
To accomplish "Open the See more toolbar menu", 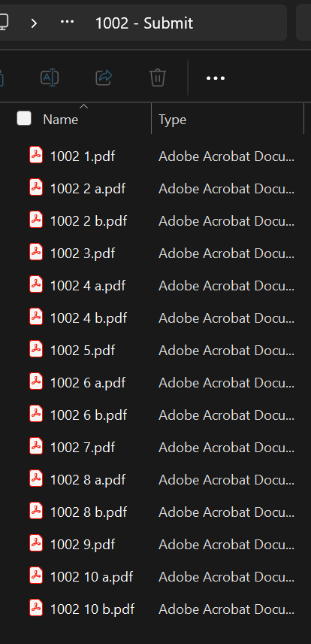I will (216, 78).
